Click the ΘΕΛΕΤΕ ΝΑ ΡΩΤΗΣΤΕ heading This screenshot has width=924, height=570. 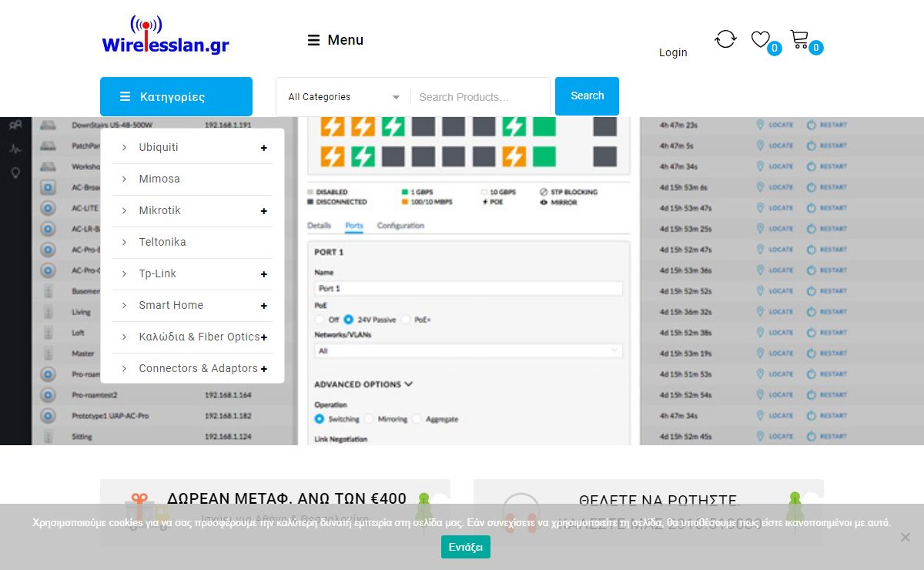click(659, 501)
